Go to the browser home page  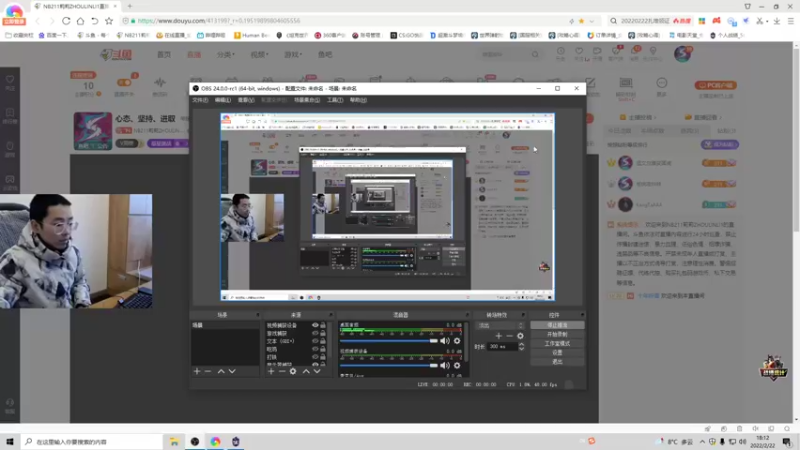coord(81,21)
